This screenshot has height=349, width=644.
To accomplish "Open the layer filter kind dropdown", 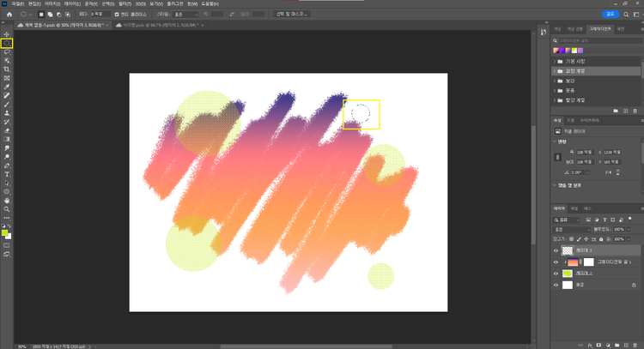I will point(567,220).
